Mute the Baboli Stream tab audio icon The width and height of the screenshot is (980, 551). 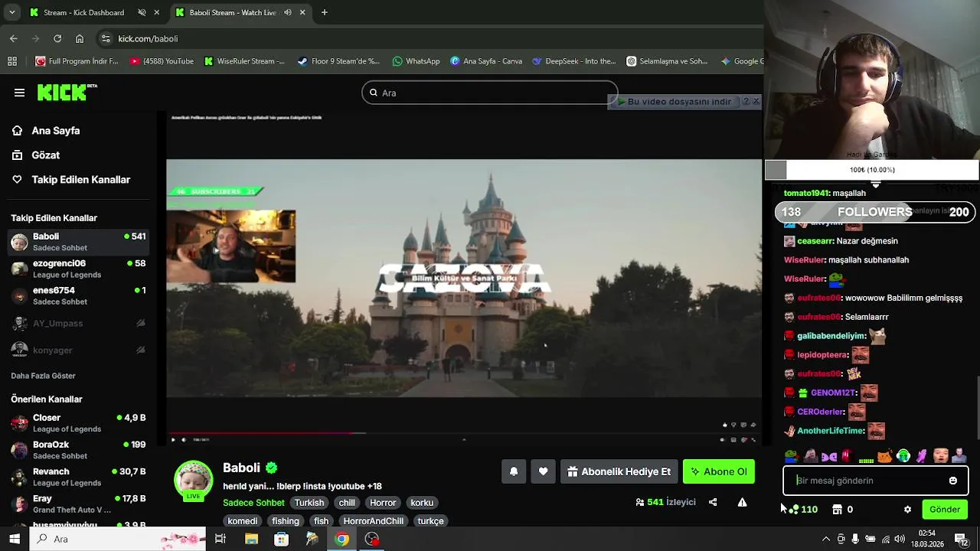click(288, 12)
